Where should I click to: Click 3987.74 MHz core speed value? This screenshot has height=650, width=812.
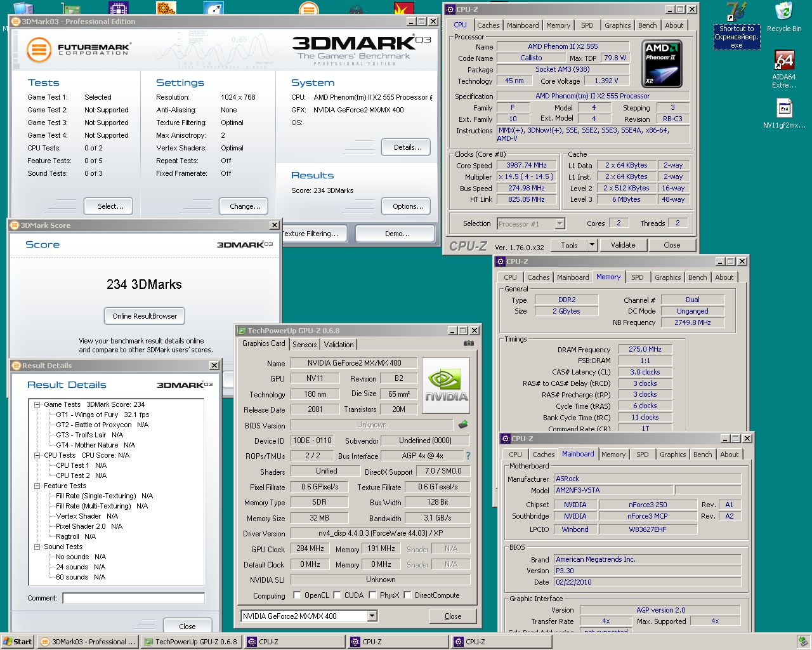[527, 165]
